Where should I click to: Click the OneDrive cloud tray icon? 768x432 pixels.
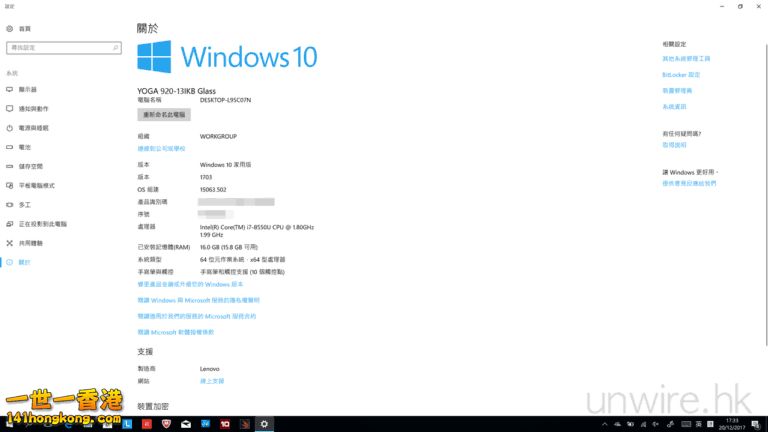click(618, 424)
